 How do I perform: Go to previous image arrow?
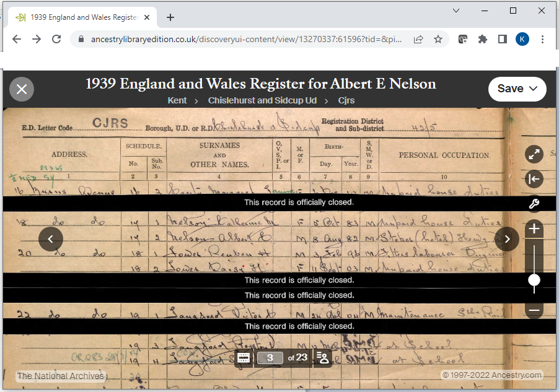click(51, 239)
